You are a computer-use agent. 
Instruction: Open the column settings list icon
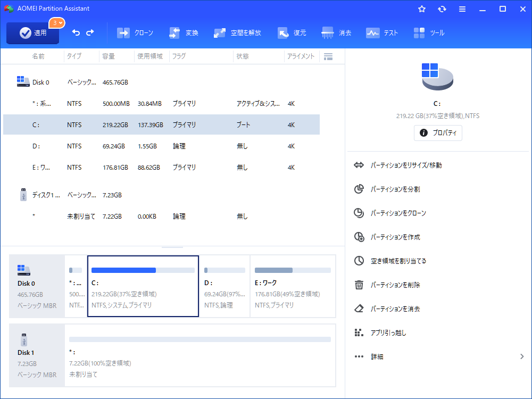(x=328, y=56)
